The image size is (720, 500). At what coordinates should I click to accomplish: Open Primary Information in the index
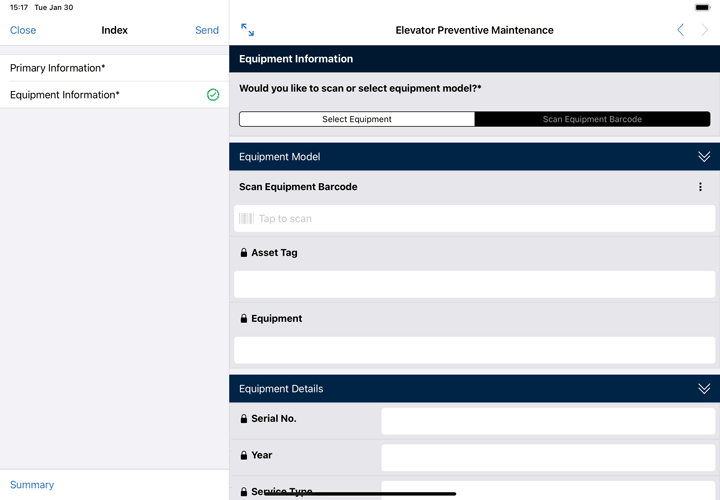pyautogui.click(x=114, y=68)
